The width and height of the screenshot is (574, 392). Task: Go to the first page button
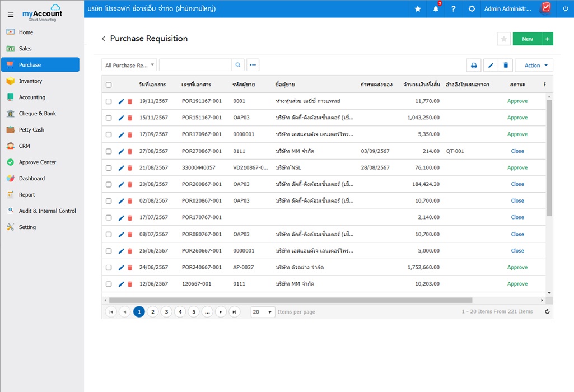[x=111, y=312]
